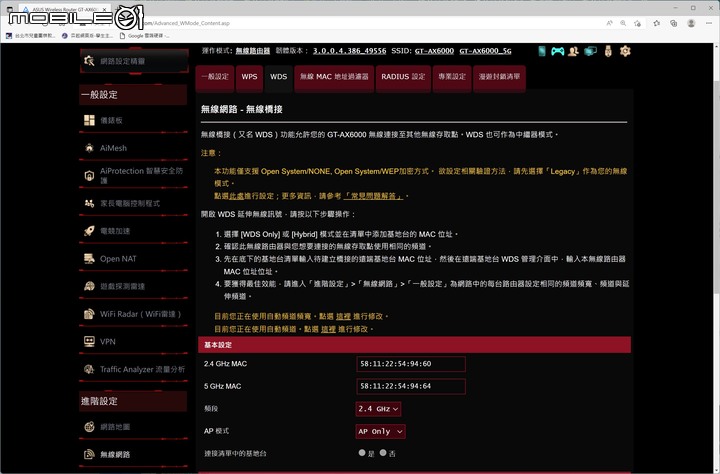Switch to the 專業設定 tab
The image size is (720, 474).
452,77
